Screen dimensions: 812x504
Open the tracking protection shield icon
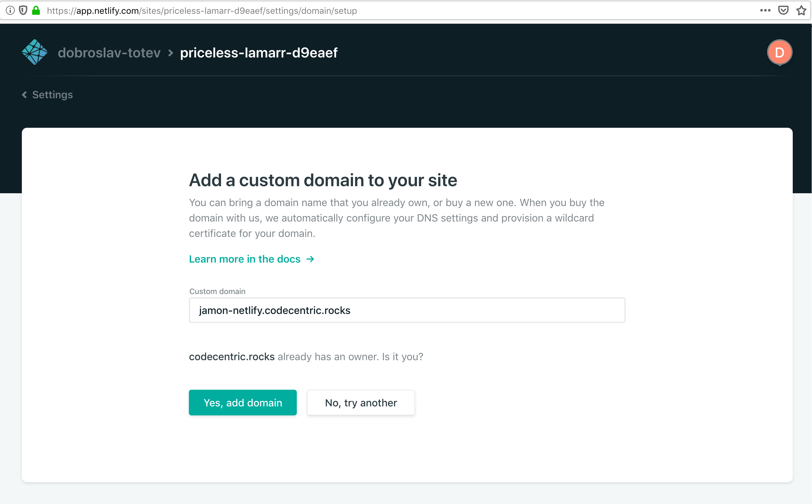pyautogui.click(x=23, y=11)
